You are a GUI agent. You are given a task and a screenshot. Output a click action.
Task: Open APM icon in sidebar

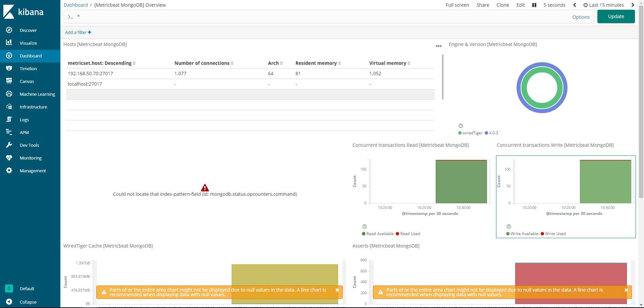9,132
